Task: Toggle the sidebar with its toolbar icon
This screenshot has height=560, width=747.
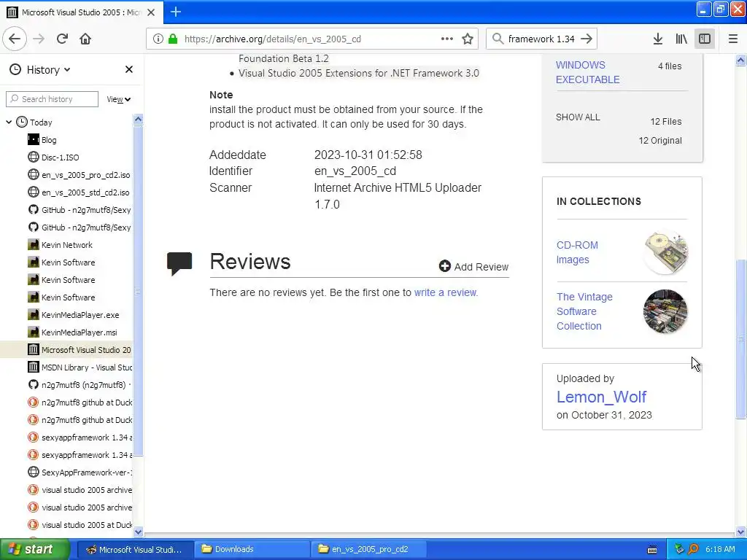Action: [x=705, y=39]
